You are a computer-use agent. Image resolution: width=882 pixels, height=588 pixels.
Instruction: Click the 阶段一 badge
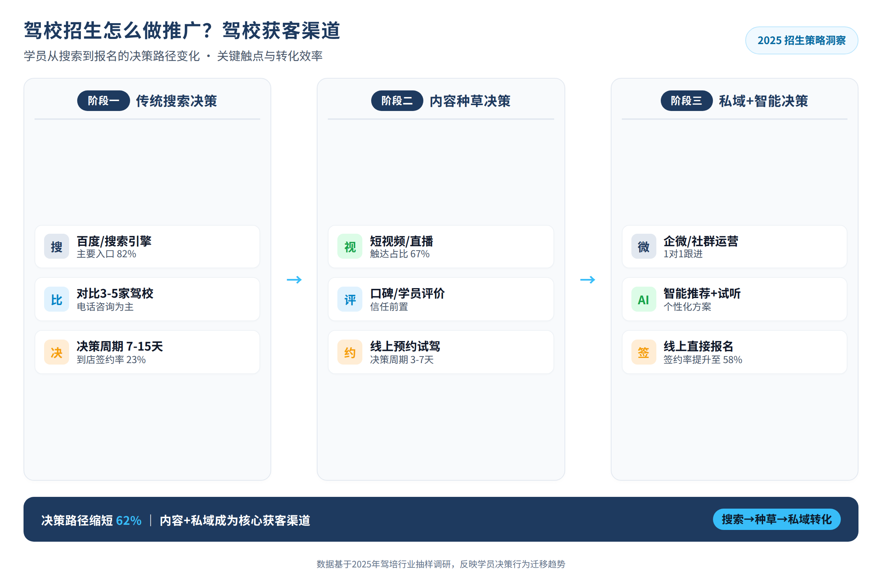(x=104, y=100)
